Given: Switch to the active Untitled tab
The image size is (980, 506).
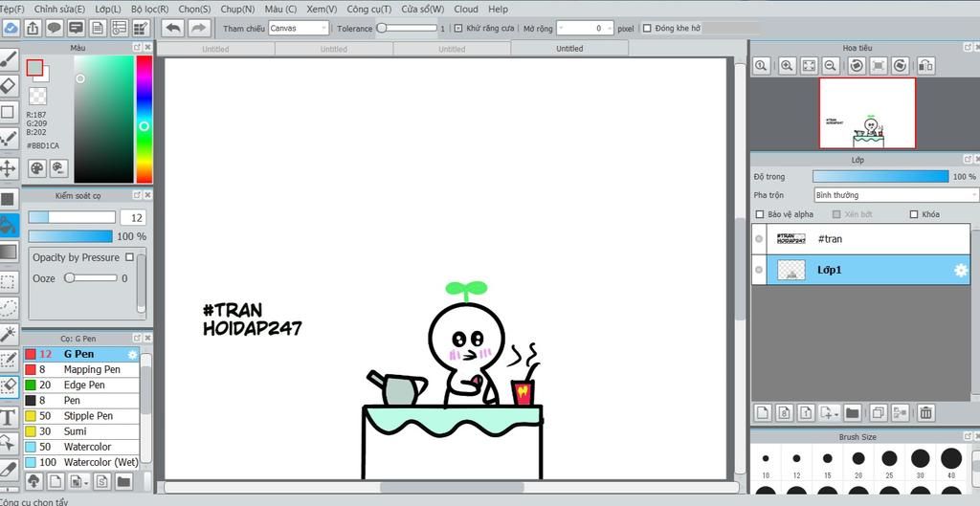Looking at the screenshot, I should (569, 48).
